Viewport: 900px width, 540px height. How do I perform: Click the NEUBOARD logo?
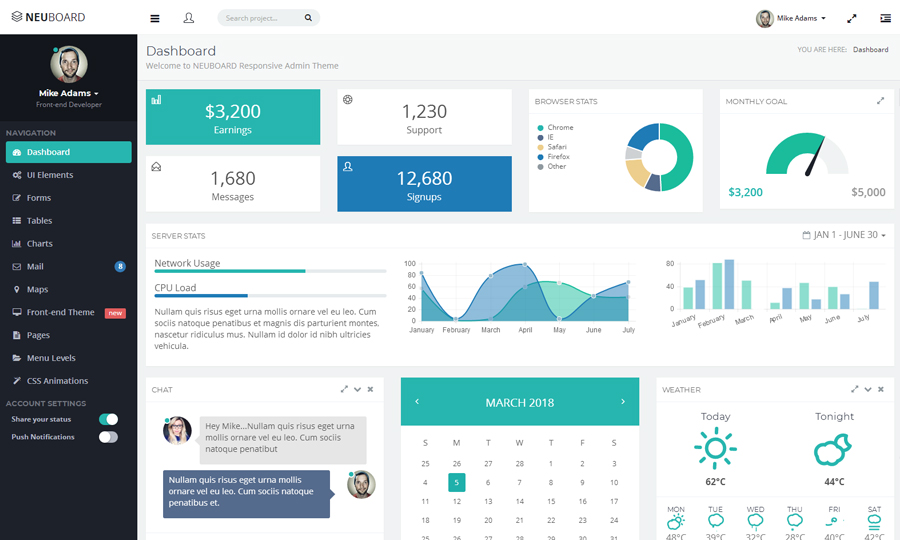(49, 17)
